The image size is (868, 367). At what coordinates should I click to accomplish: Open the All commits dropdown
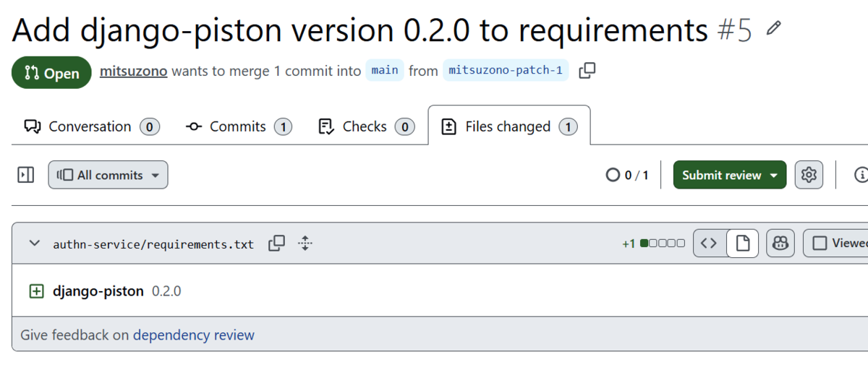(109, 175)
